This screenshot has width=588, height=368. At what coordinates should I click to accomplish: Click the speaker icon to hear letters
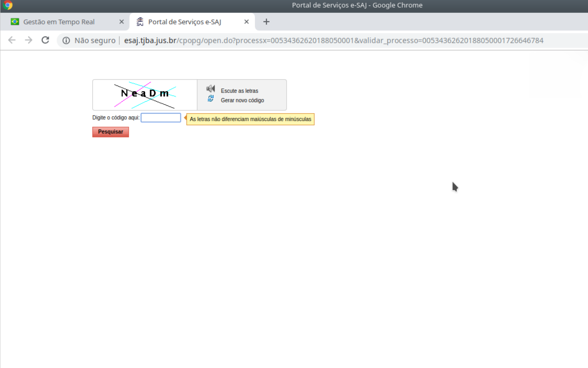210,89
